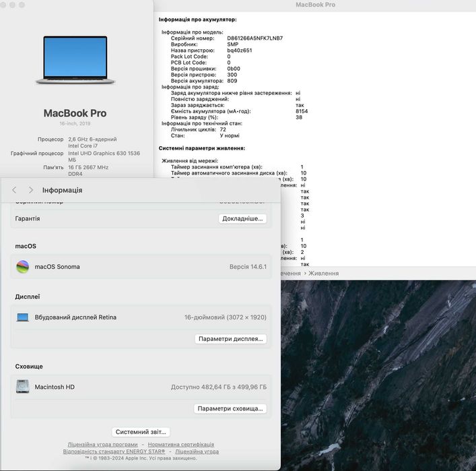
Task: Go forward with the right arrow
Action: 31,190
